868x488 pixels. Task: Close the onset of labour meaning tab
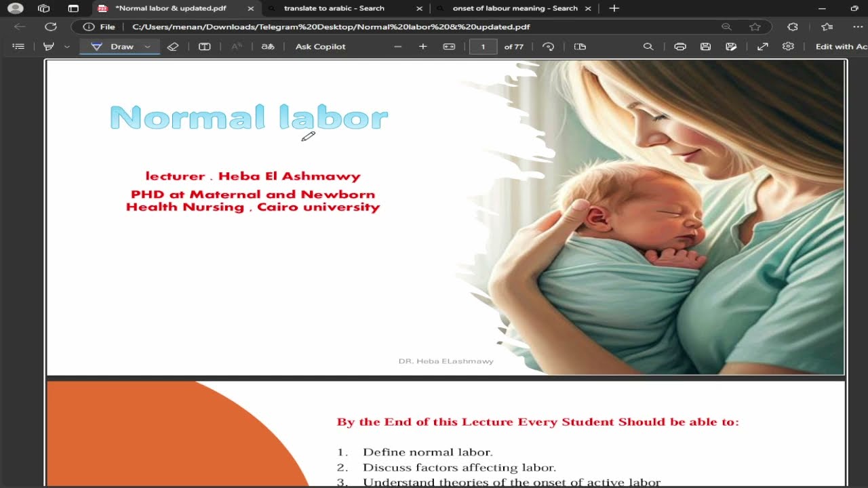pyautogui.click(x=588, y=9)
